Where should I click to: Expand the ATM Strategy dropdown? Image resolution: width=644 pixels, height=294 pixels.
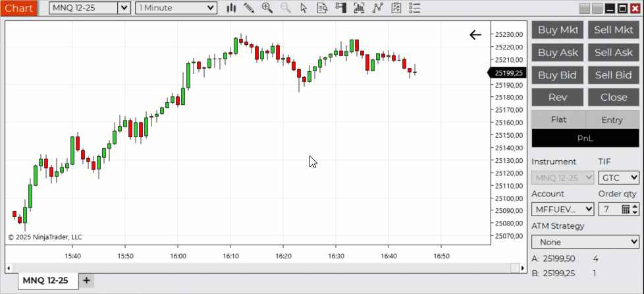(x=585, y=242)
